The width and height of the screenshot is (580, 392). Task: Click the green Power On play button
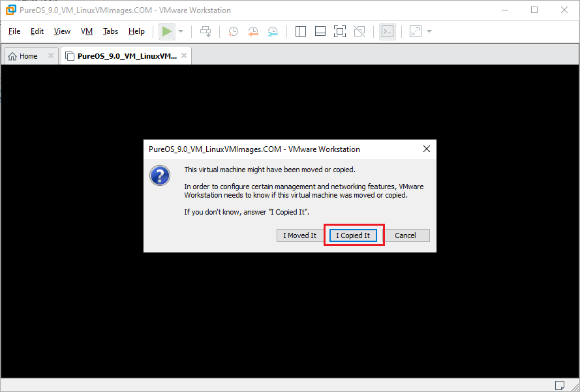point(167,31)
